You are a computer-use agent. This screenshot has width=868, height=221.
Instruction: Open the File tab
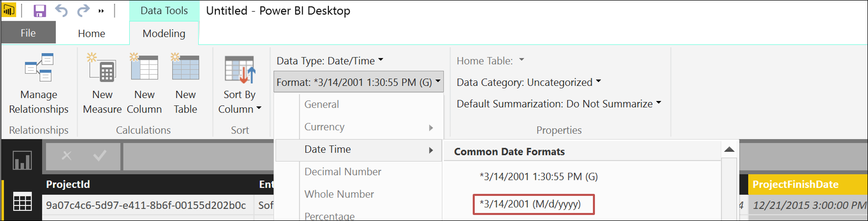coord(28,33)
